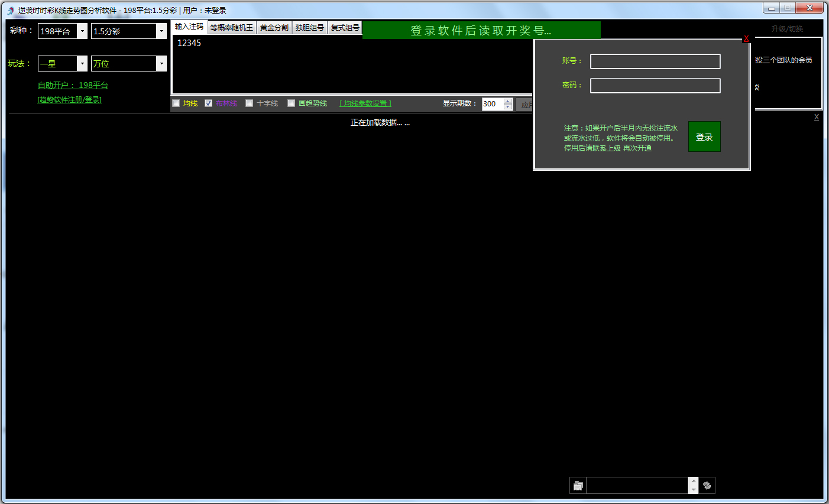Increase 显示期数 with up spinner arrow
The width and height of the screenshot is (829, 504).
(507, 101)
